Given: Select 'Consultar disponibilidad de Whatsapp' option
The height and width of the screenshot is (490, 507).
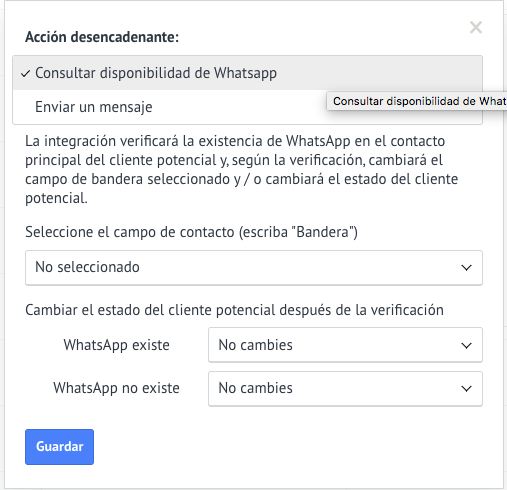Looking at the screenshot, I should coord(247,73).
